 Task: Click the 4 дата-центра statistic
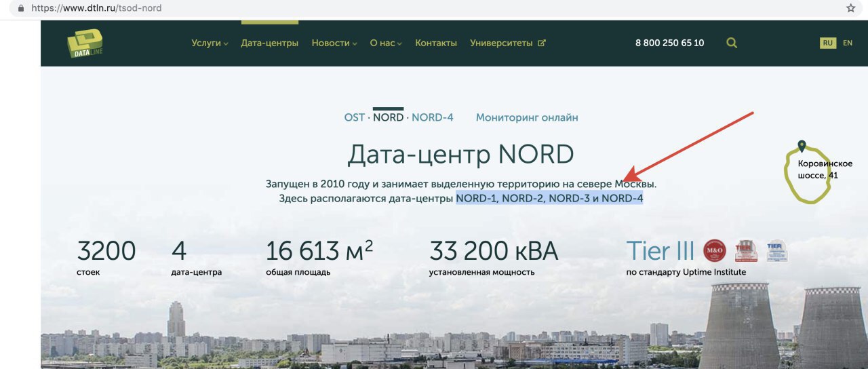click(197, 258)
